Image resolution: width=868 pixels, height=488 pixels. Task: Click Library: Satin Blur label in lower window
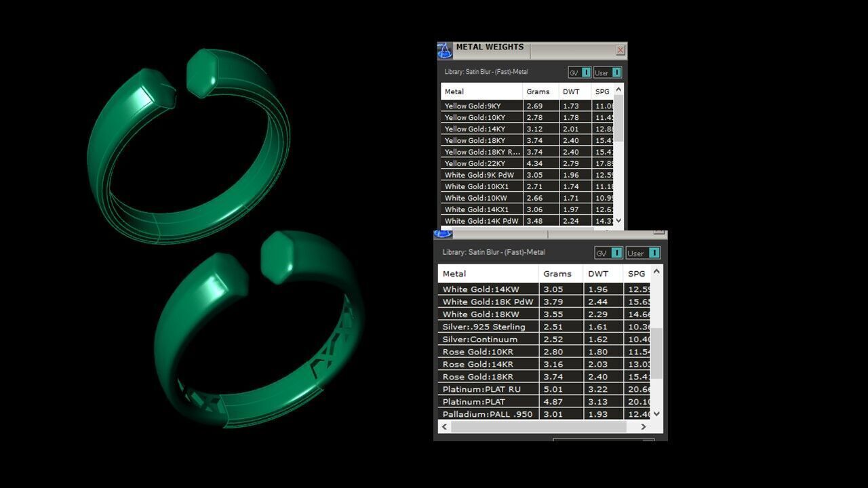[x=494, y=252]
